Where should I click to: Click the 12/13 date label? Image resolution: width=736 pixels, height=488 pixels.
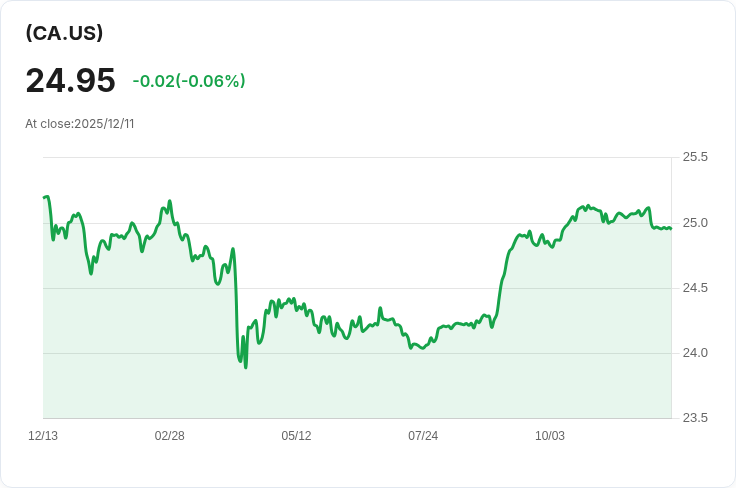43,436
